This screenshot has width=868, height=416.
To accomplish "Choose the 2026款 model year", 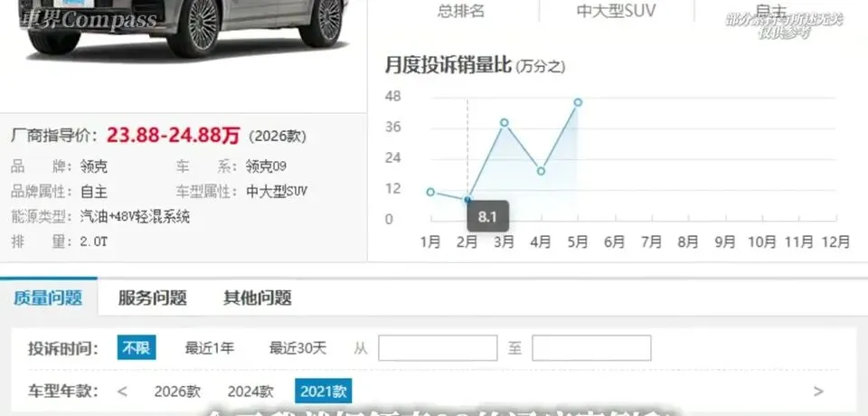I will tap(177, 392).
